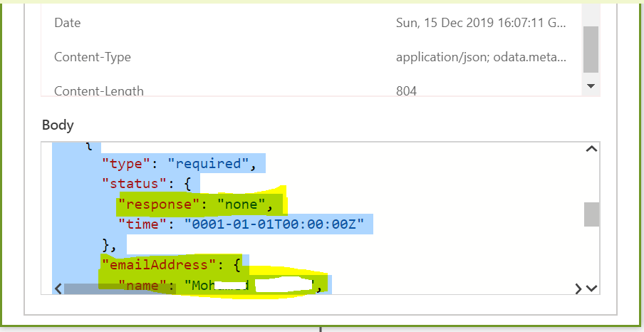Select the Date header name
644x332 pixels.
[67, 23]
